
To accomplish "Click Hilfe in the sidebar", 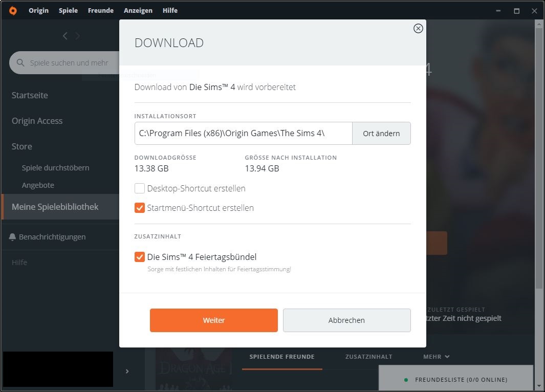I will coord(19,263).
